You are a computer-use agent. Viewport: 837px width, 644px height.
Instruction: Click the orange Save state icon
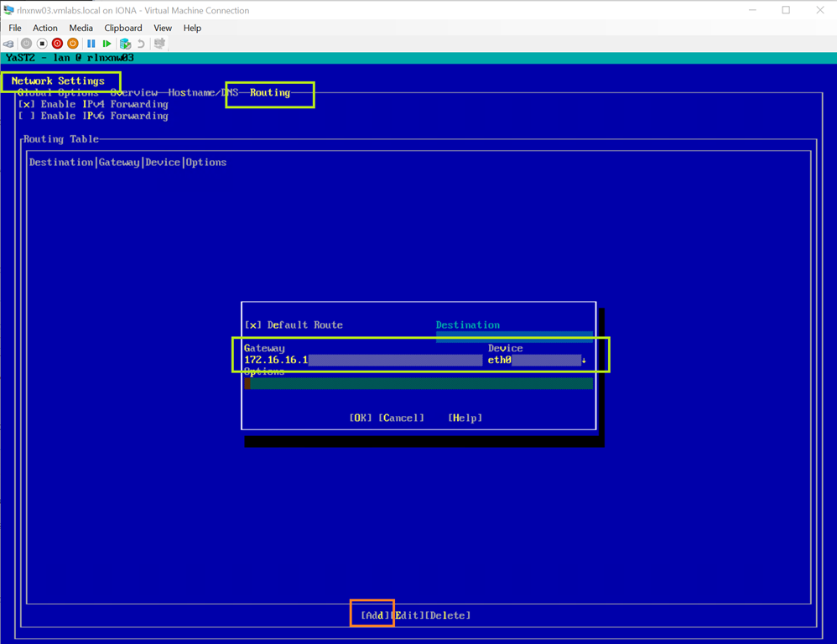click(73, 44)
